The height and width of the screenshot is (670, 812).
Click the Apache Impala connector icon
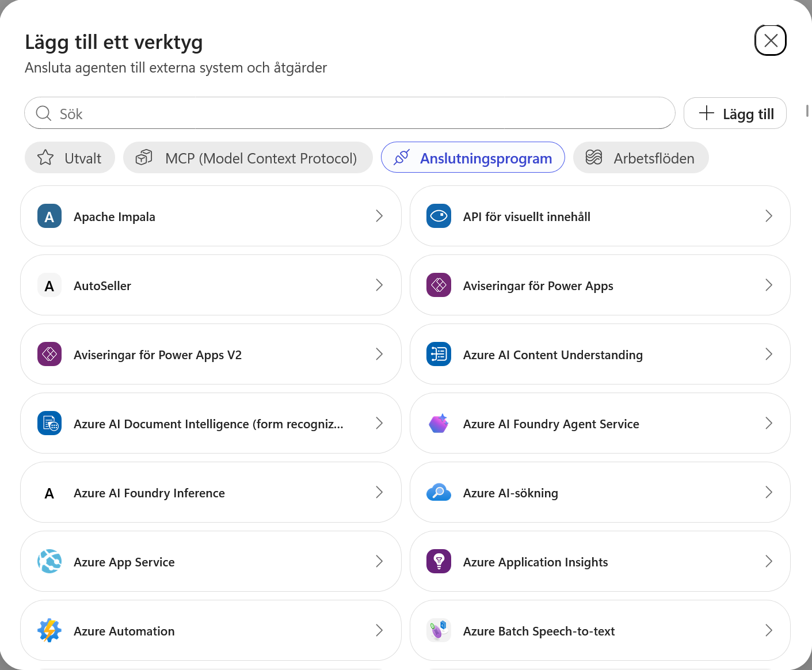click(49, 216)
